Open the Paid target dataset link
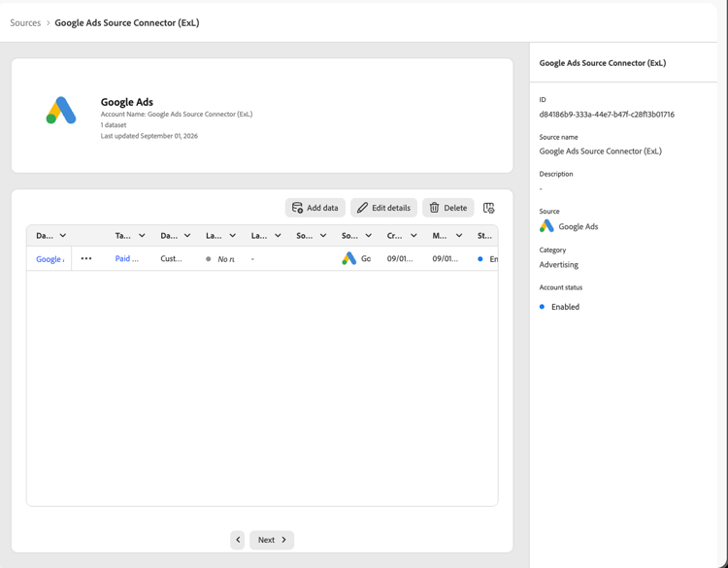 pos(127,258)
